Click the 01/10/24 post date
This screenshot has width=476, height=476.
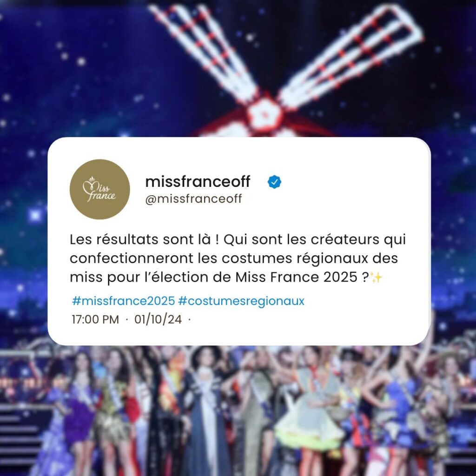(158, 319)
